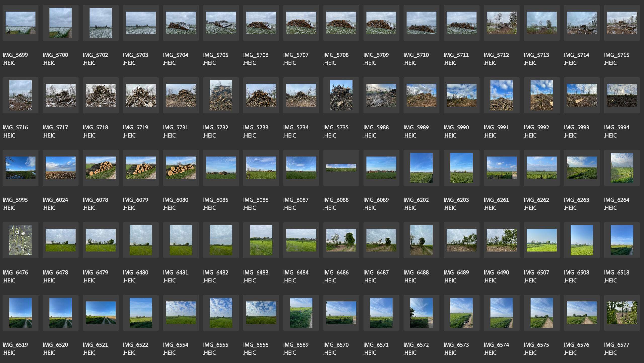Screen dimensions: 644x363
Task: Open the IMG_6521.HEIC dirt track photo
Action: [x=101, y=312]
